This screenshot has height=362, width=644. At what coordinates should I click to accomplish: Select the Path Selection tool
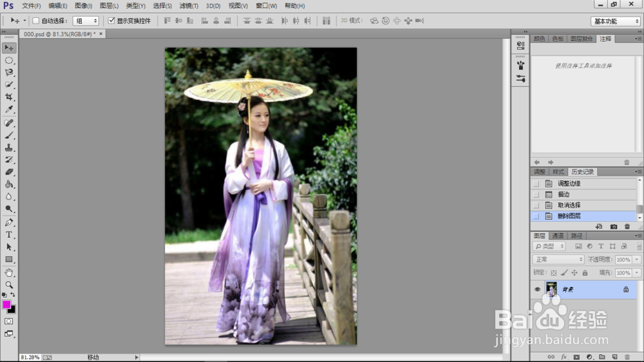click(8, 247)
